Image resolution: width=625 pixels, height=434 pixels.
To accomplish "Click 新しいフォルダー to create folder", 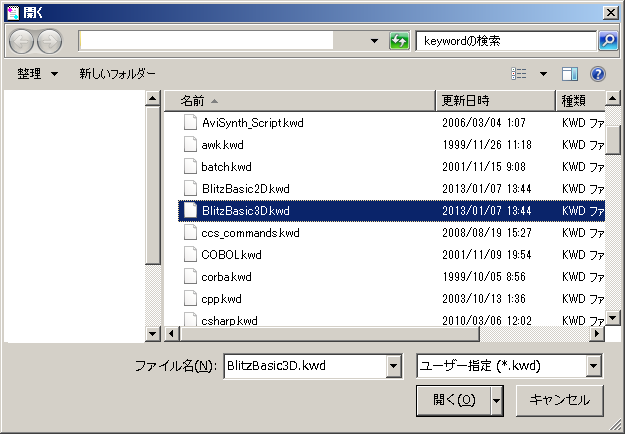I will [118, 74].
